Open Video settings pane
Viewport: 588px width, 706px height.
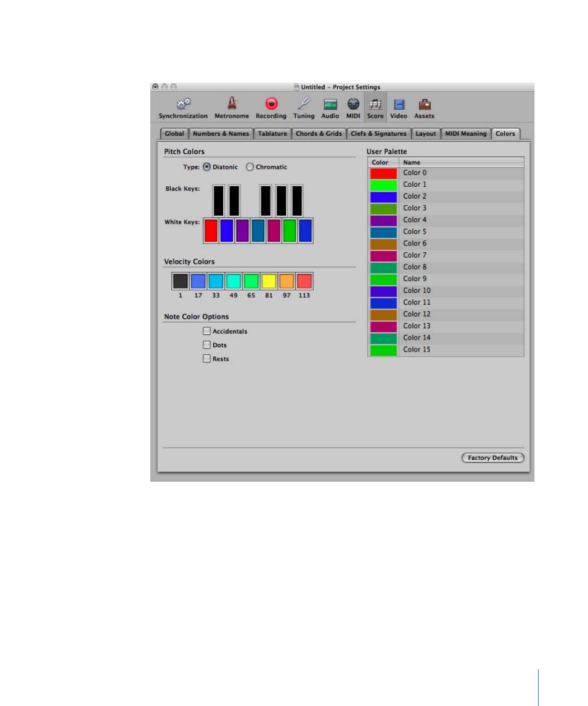398,109
